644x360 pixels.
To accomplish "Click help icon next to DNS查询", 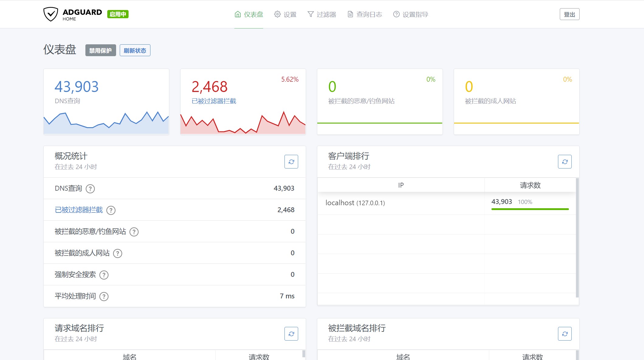I will pos(90,189).
